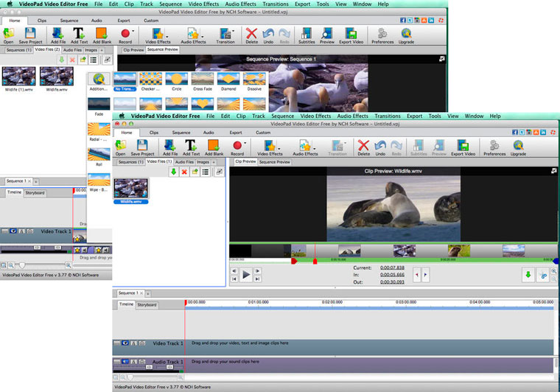Open Preferences from the front window toolbar
The width and height of the screenshot is (560, 392).
coord(494,148)
